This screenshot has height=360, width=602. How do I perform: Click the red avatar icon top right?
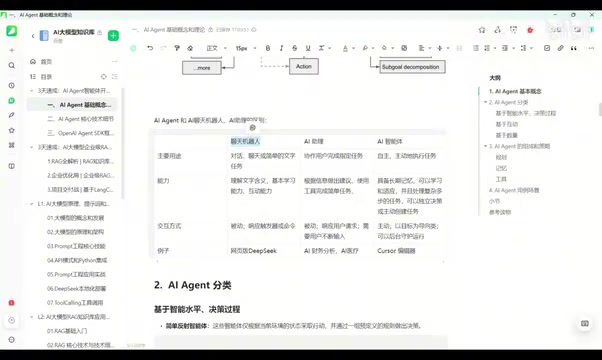530,30
